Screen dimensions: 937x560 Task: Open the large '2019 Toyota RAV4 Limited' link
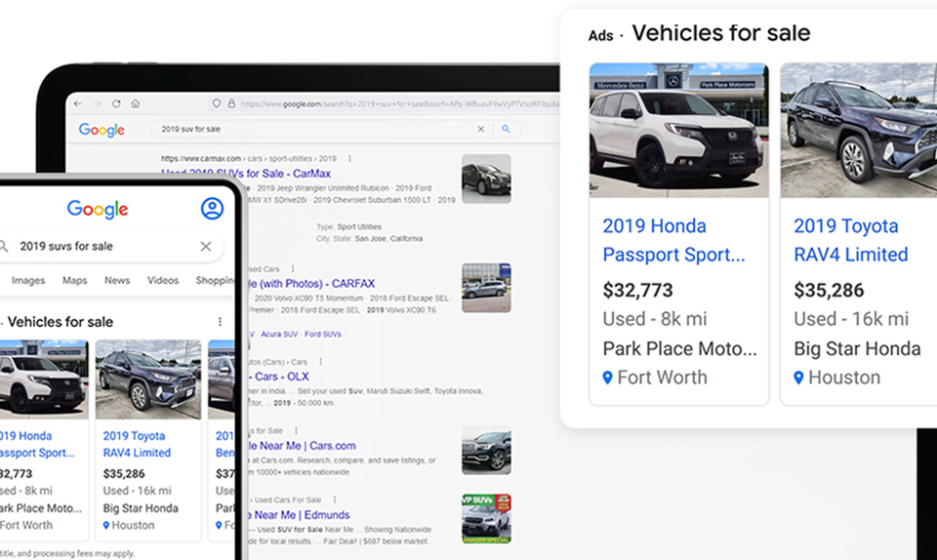coord(851,241)
